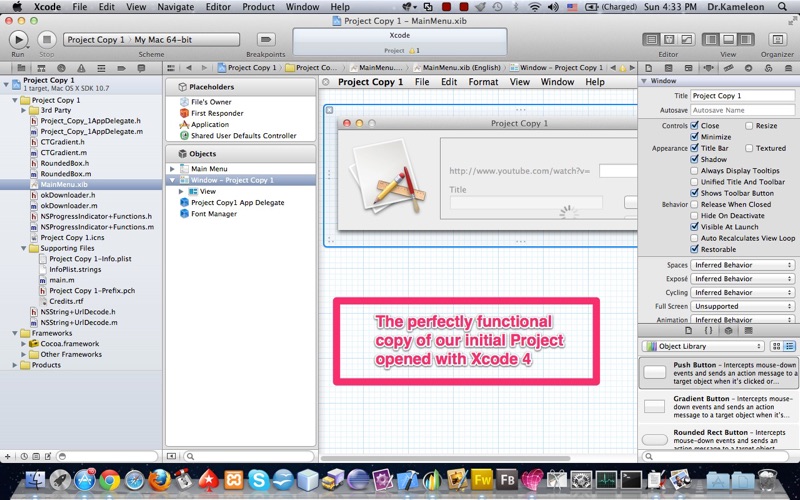Screen dimensions: 800x500
Task: Click the Autosave Name input field
Action: (x=742, y=110)
